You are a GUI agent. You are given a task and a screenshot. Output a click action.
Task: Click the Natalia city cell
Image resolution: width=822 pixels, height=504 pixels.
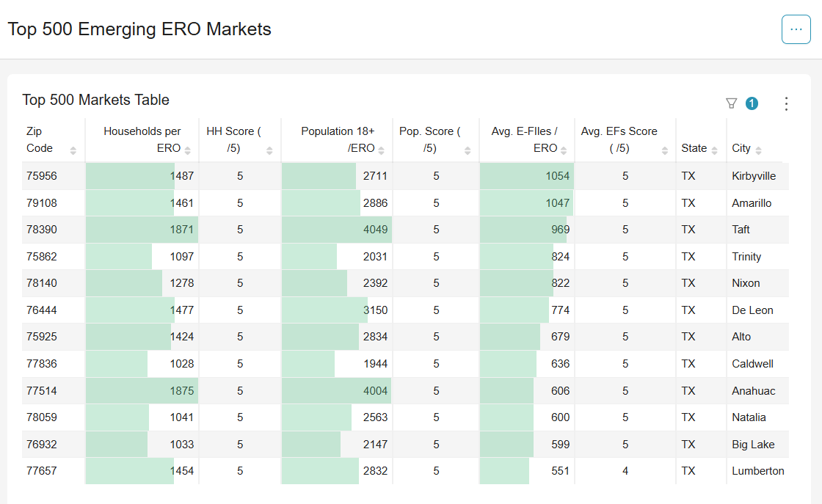757,417
